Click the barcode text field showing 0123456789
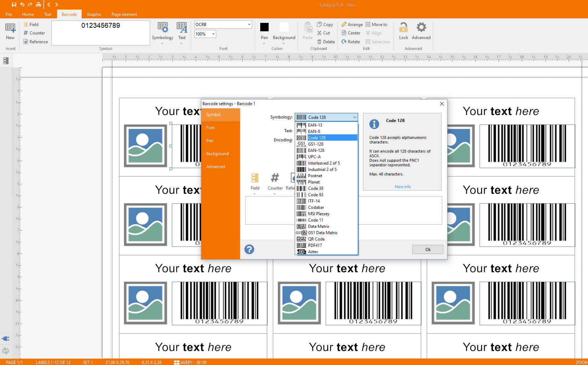The image size is (588, 365). coord(101,33)
